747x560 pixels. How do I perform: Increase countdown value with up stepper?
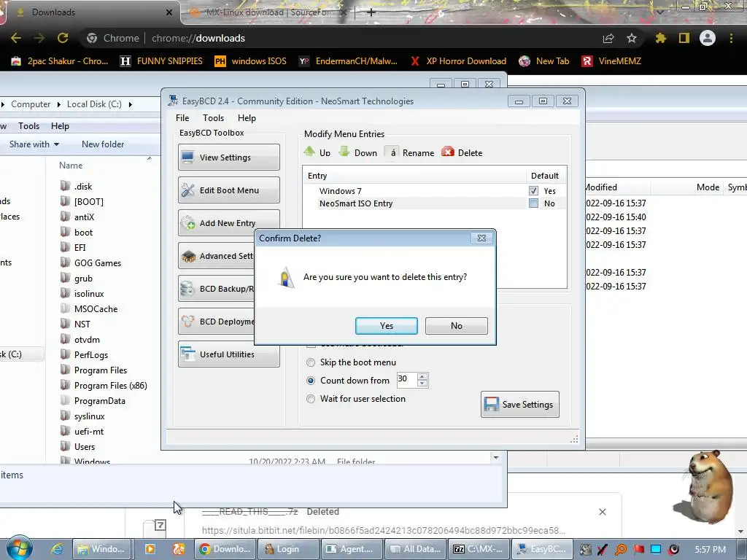click(422, 376)
